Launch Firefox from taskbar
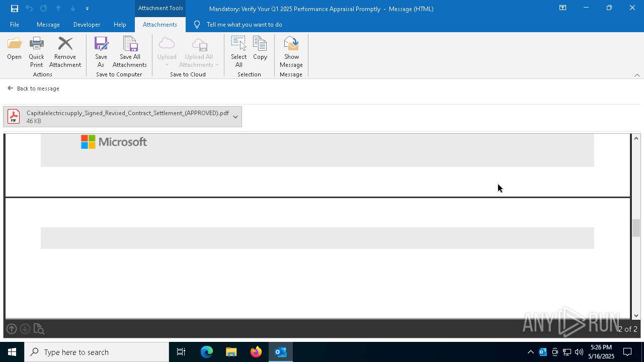The image size is (644, 362). [256, 352]
